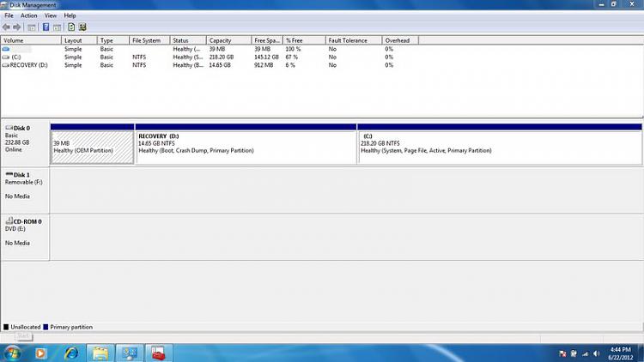The height and width of the screenshot is (362, 644).
Task: Sort by the Capacity column header
Action: coord(228,40)
